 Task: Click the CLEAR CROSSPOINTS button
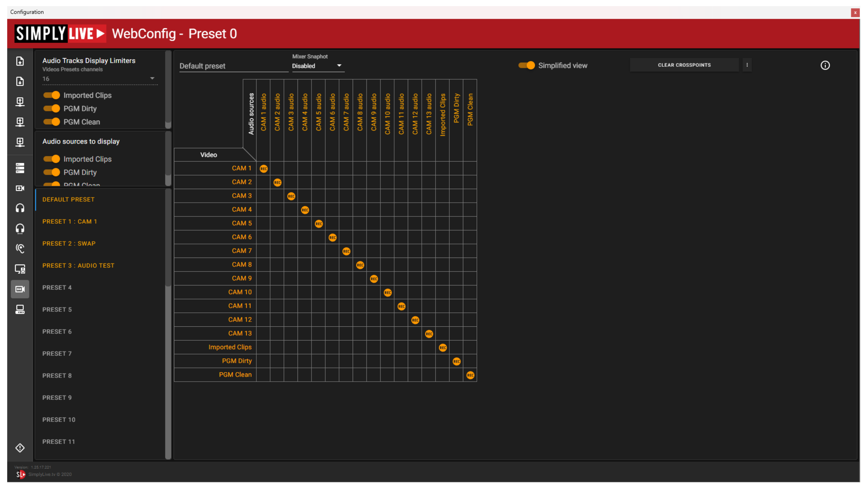[x=684, y=65]
